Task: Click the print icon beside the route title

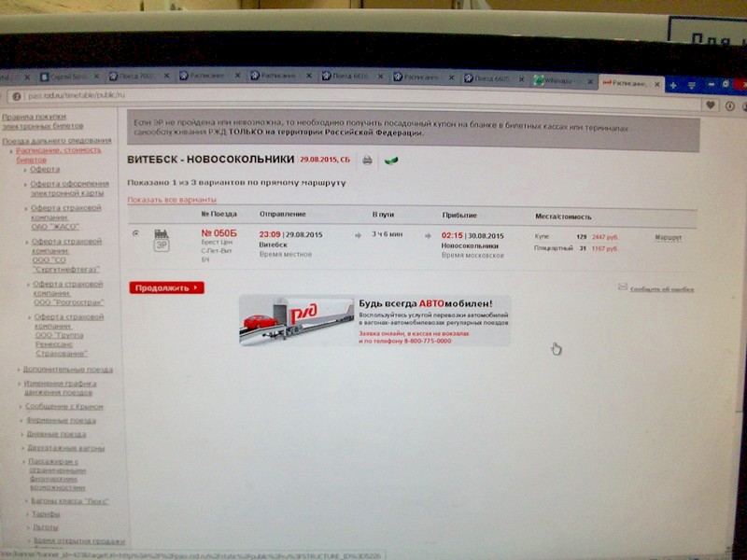Action: coord(367,161)
